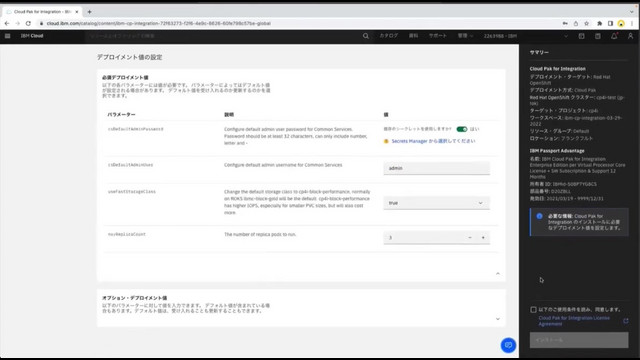Open the blue chat support bubble
Viewport: 640px width, 360px height.
point(508,345)
